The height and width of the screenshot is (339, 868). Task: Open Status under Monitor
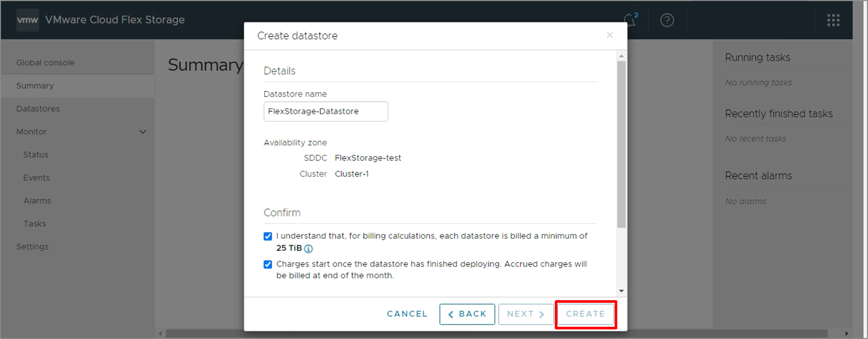pos(36,155)
